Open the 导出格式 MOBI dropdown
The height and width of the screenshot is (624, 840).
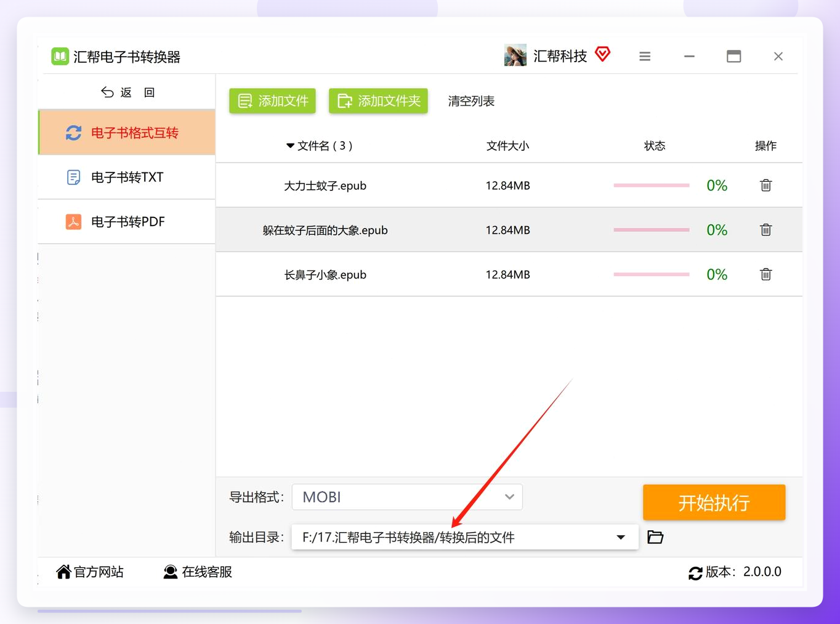pos(407,497)
